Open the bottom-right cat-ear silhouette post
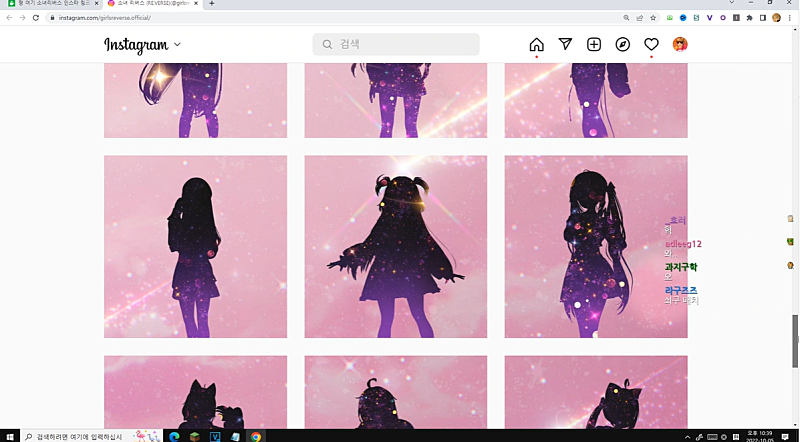This screenshot has height=442, width=800. [596, 392]
